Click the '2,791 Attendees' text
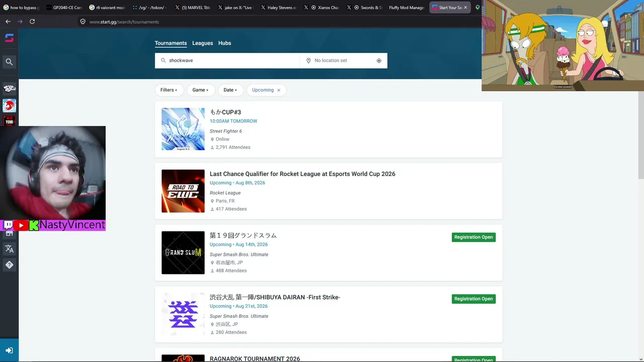The width and height of the screenshot is (644, 362). (233, 147)
